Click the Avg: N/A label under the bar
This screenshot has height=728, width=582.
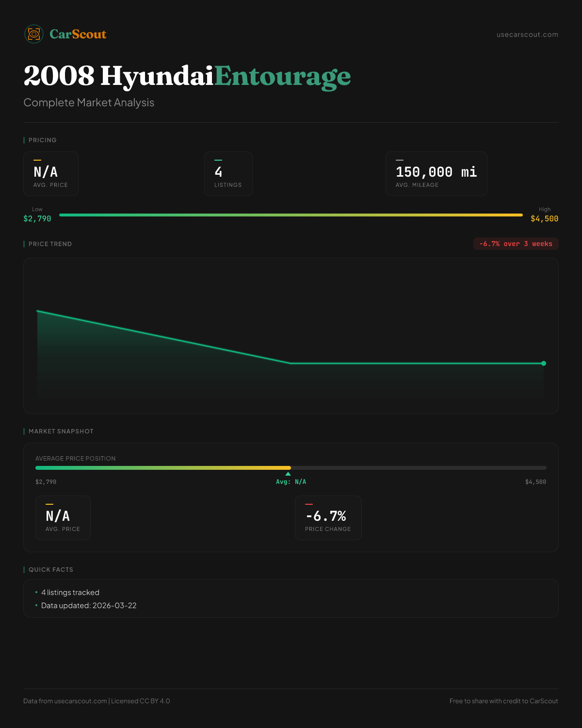(x=291, y=482)
